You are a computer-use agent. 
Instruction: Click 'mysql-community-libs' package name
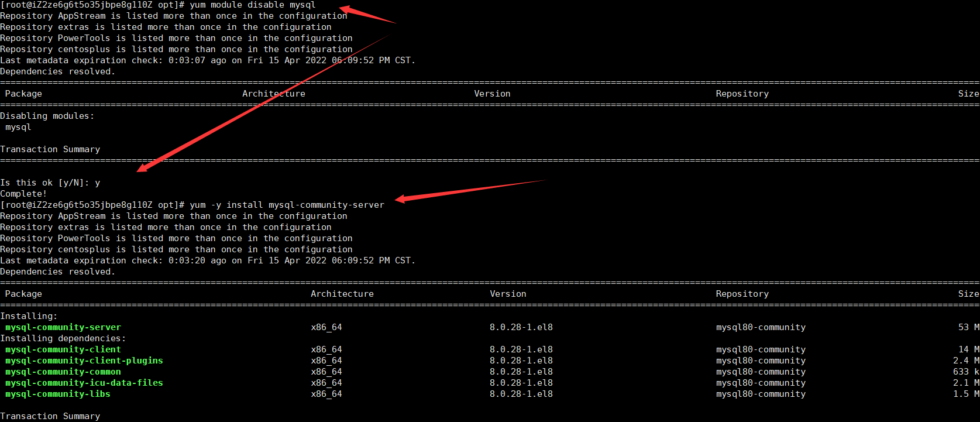[x=58, y=394]
